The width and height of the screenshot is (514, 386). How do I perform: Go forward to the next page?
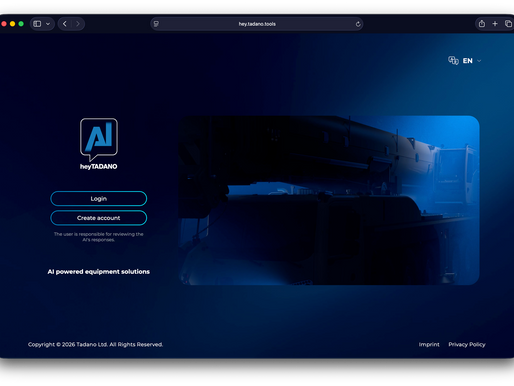(x=78, y=24)
